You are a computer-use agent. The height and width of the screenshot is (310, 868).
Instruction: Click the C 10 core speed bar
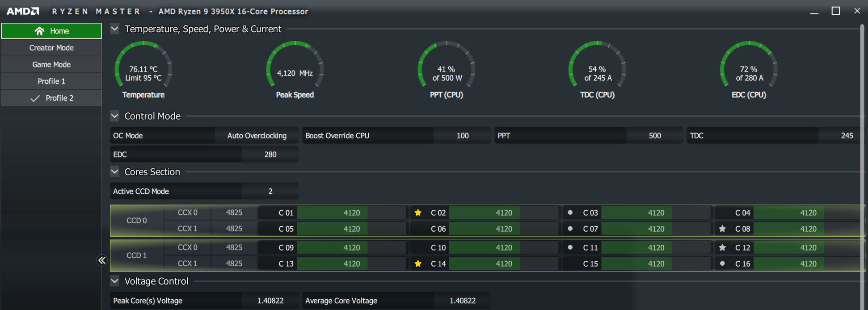[504, 247]
